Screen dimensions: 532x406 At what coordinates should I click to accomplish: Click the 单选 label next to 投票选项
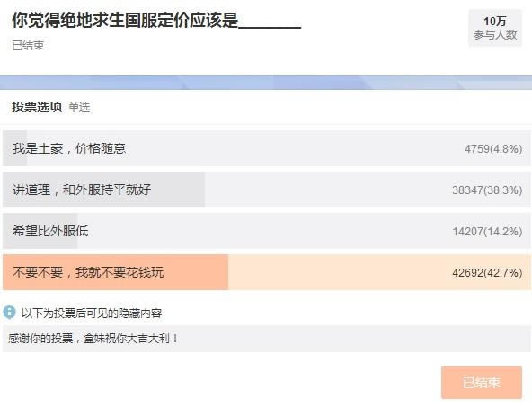(x=79, y=108)
